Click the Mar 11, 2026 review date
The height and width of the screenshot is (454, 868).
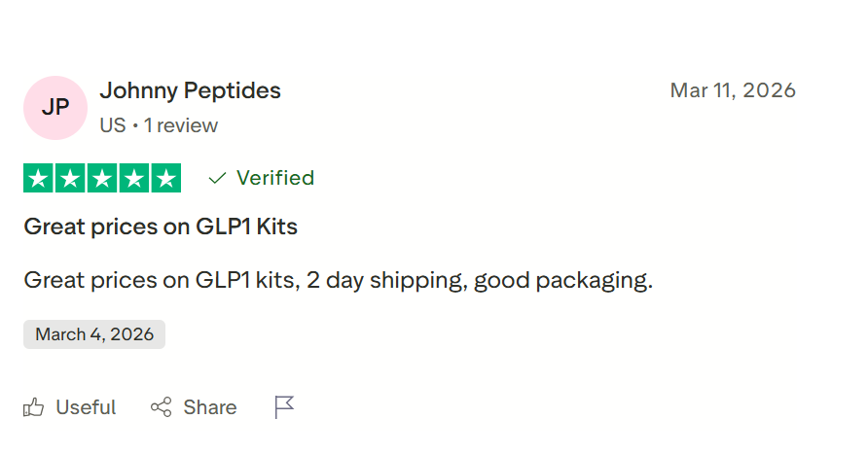click(733, 90)
